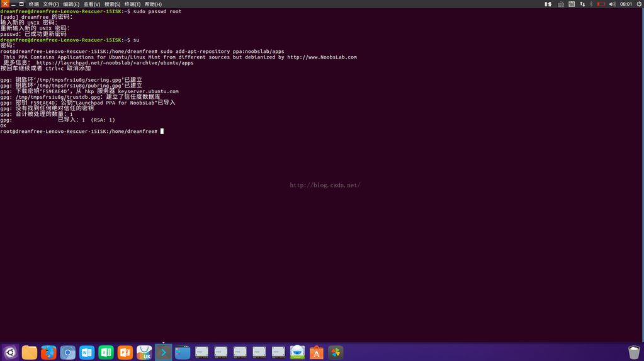
Task: Open the 文件(F) menu
Action: tap(51, 4)
